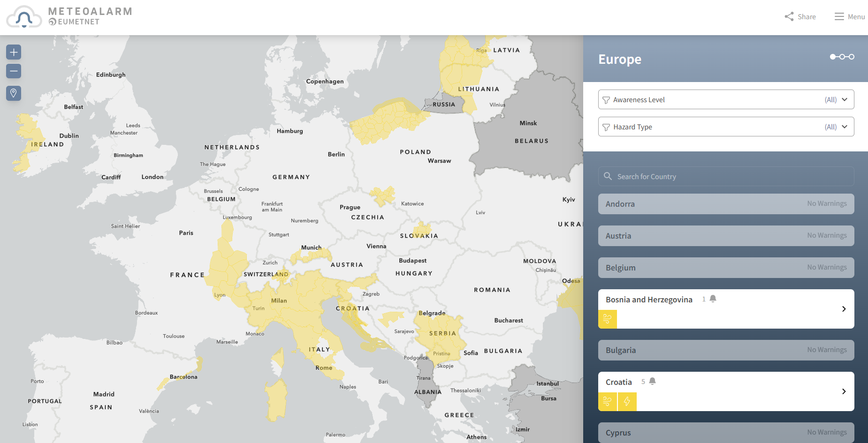This screenshot has width=868, height=443.
Task: Click Croatia's warning bell icon
Action: point(652,381)
